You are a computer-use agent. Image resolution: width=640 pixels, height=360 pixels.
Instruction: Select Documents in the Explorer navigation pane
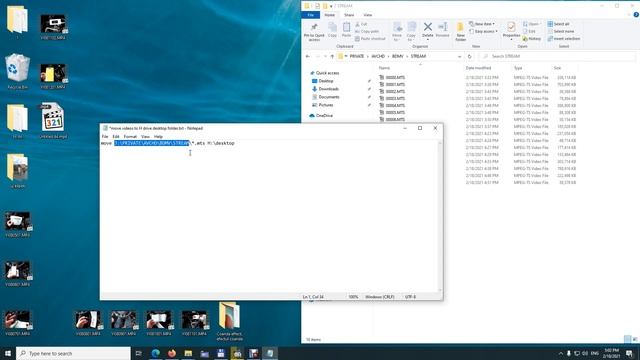329,97
